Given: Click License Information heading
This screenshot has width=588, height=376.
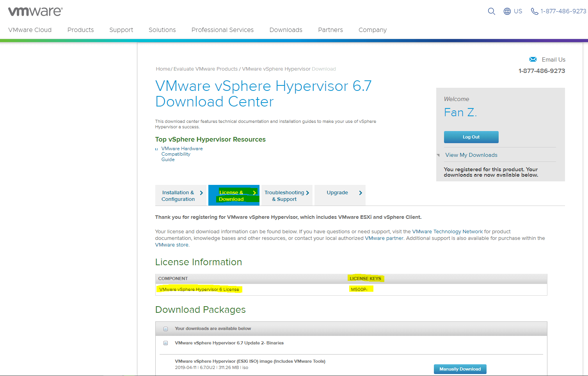Looking at the screenshot, I should pos(199,262).
